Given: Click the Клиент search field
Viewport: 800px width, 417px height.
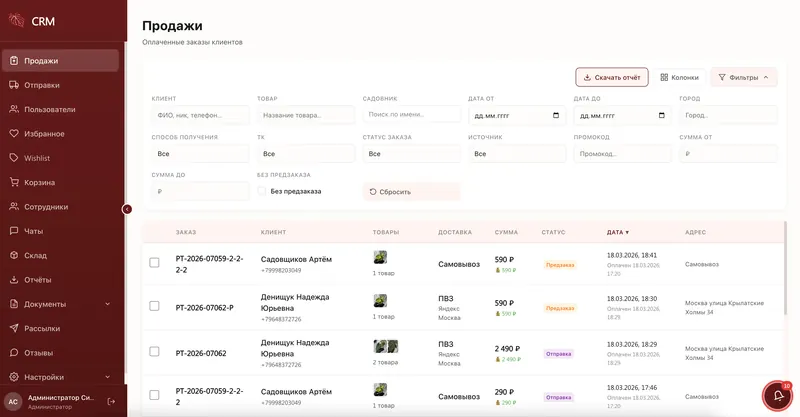Looking at the screenshot, I should point(200,115).
